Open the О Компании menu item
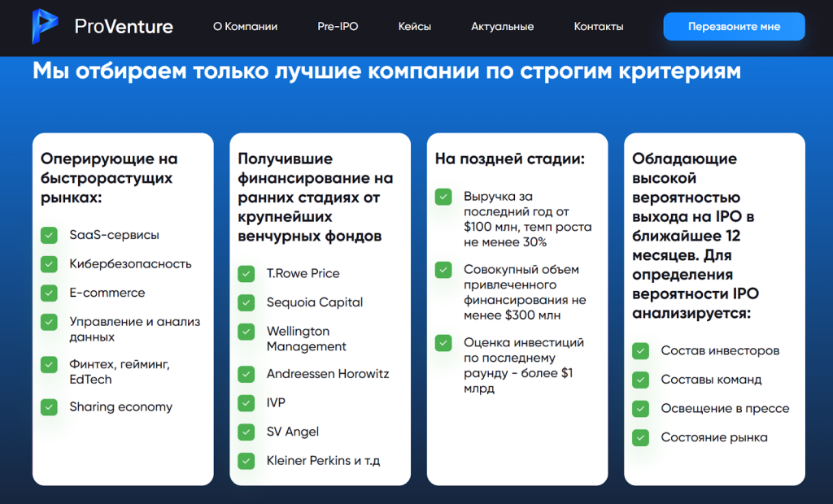 point(245,27)
